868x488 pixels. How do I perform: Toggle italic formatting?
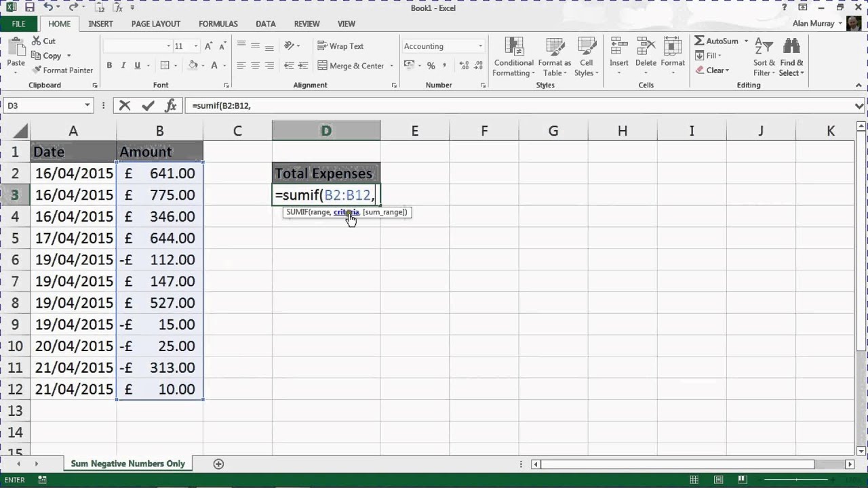(123, 66)
